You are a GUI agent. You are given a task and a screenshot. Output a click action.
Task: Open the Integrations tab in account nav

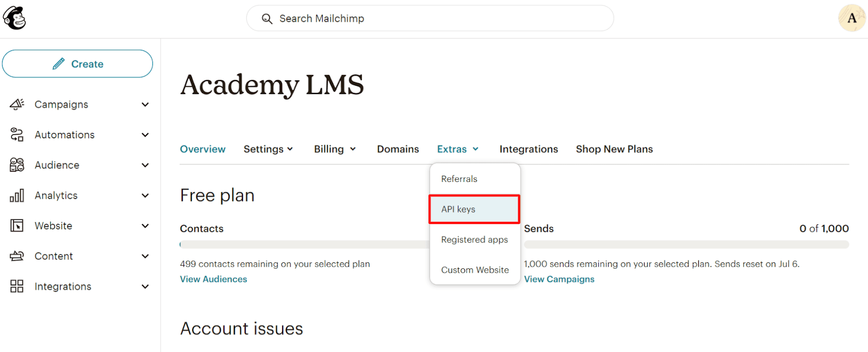[x=529, y=149]
